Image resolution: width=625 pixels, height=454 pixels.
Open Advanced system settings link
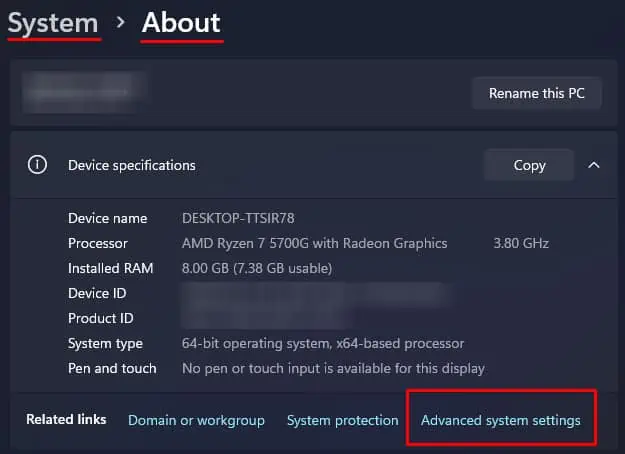(501, 421)
